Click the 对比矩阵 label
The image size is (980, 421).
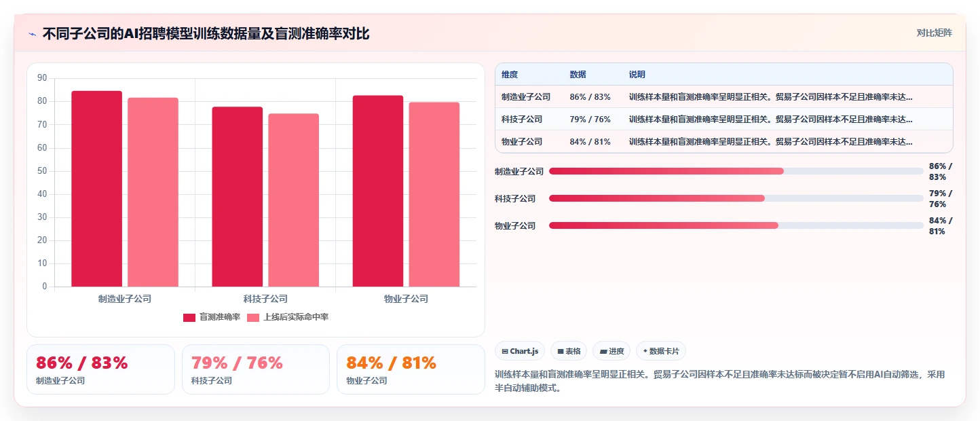934,33
